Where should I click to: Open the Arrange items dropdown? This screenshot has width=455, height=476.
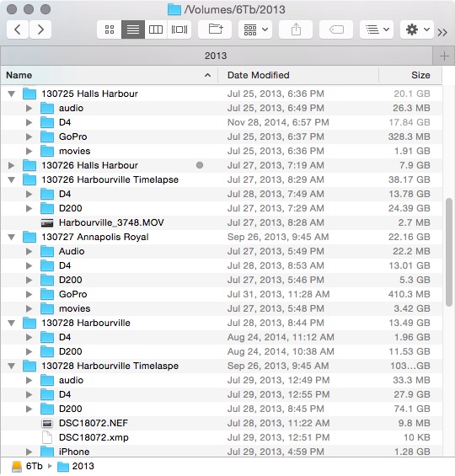pyautogui.click(x=255, y=29)
